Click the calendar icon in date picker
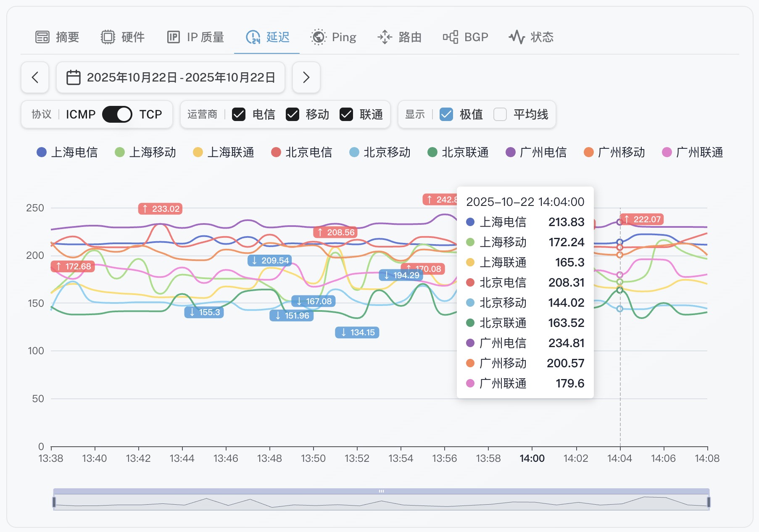The width and height of the screenshot is (759, 532). point(74,77)
